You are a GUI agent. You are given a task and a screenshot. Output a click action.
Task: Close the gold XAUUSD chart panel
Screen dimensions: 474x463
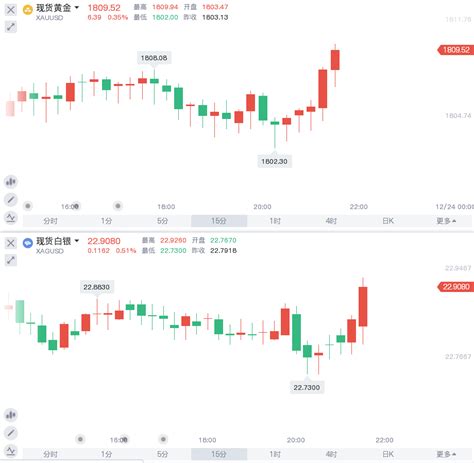11,10
